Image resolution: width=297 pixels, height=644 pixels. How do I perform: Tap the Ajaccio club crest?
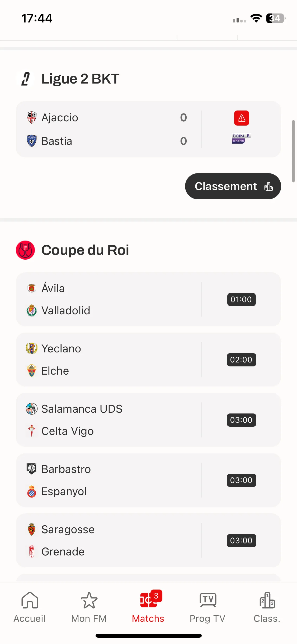[32, 117]
